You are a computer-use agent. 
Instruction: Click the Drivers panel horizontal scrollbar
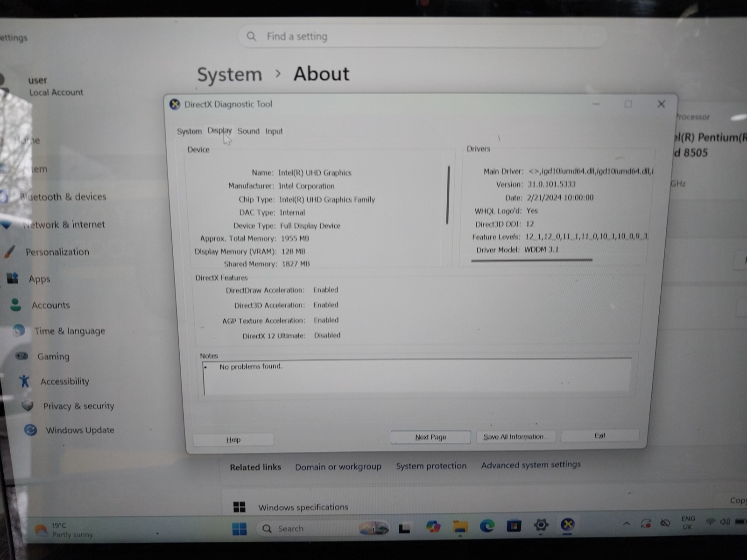tap(532, 260)
